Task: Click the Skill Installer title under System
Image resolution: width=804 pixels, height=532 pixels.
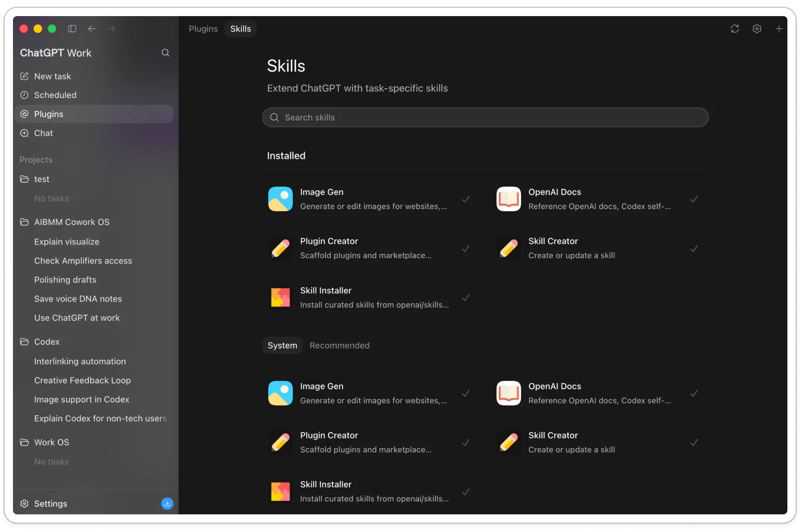Action: 326,484
